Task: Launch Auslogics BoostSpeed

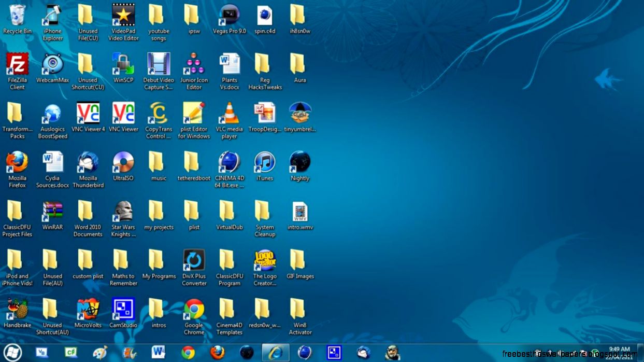Action: tap(52, 121)
